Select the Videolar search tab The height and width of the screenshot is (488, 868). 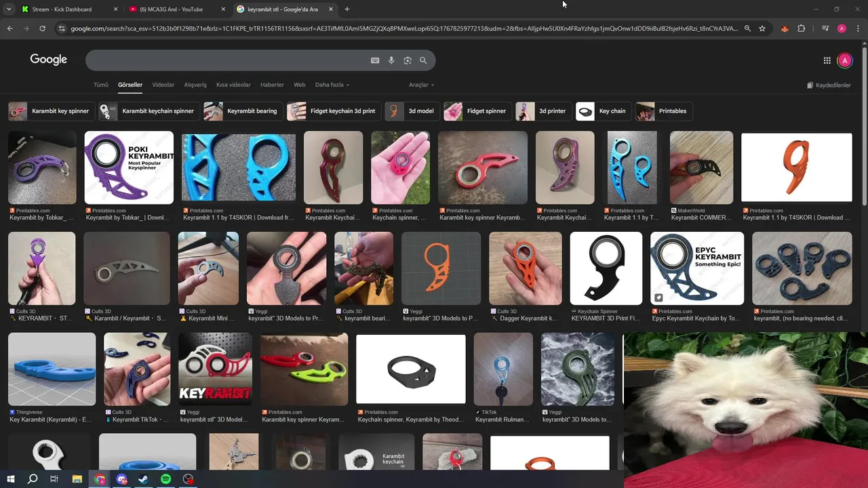coord(163,85)
